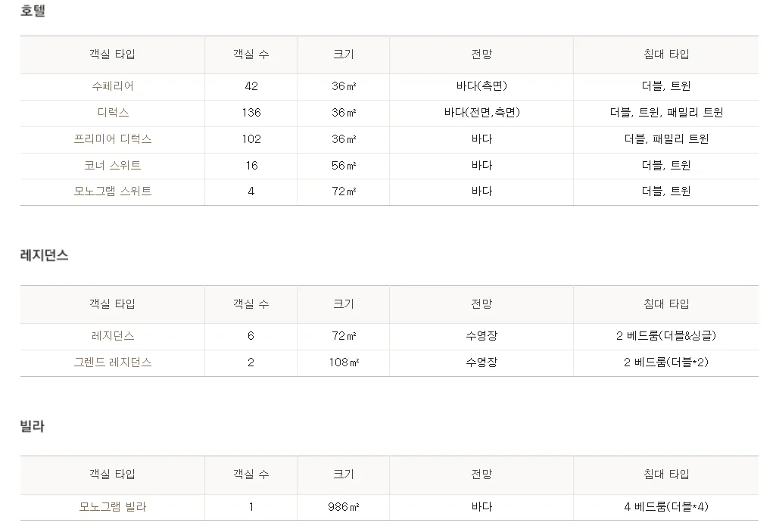776x532 pixels.
Task: Select the 986㎡ size cell
Action: [x=344, y=507]
